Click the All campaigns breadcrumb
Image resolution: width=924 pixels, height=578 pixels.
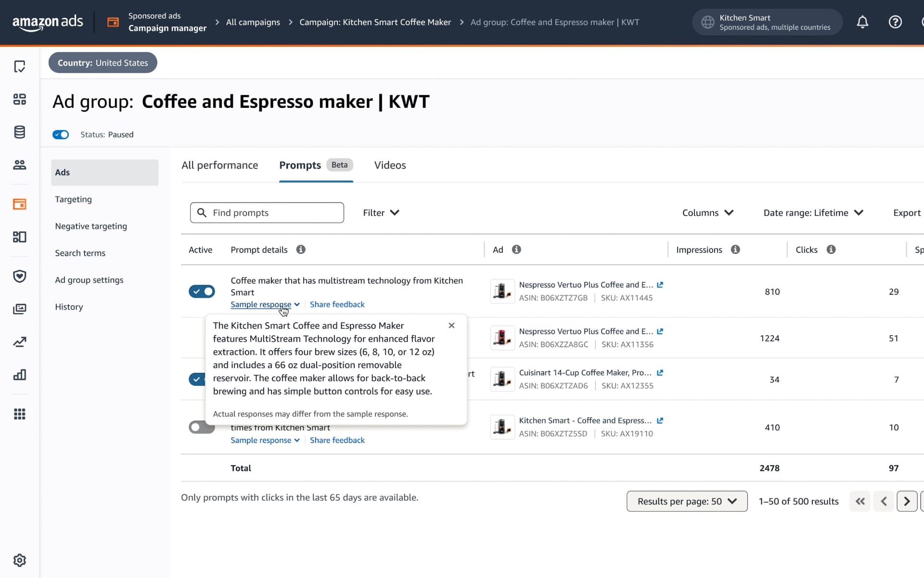253,22
